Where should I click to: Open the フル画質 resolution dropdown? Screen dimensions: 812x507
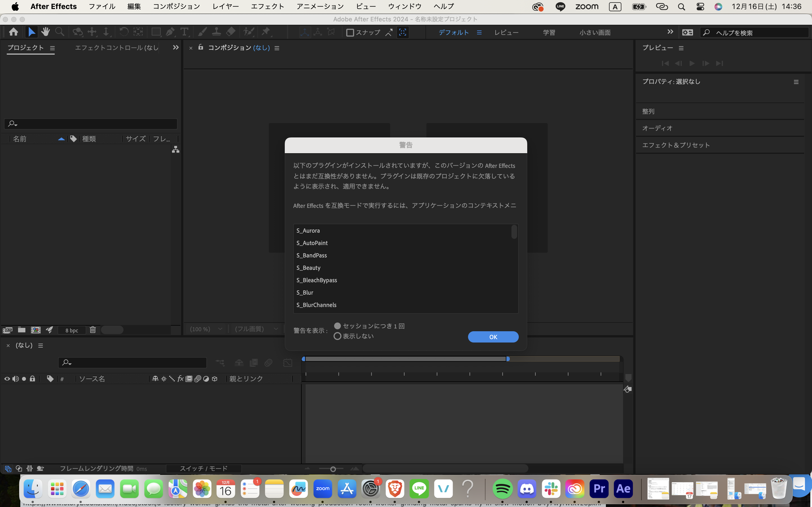click(x=256, y=329)
